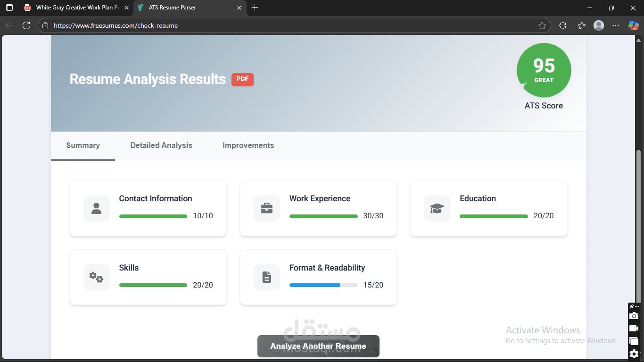Switch to the Detailed Analysis tab

pos(161,146)
